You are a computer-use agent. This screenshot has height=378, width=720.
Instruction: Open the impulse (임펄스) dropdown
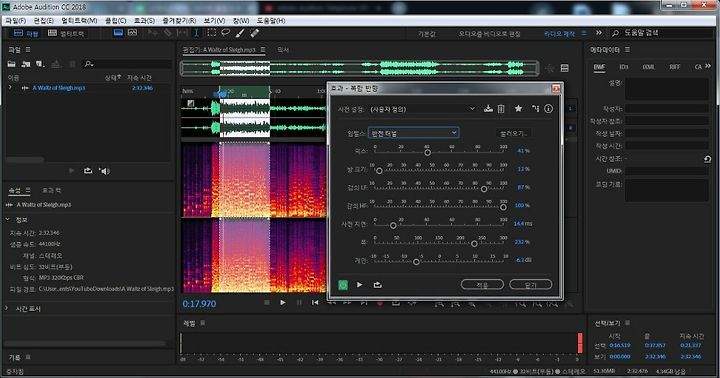(x=413, y=133)
